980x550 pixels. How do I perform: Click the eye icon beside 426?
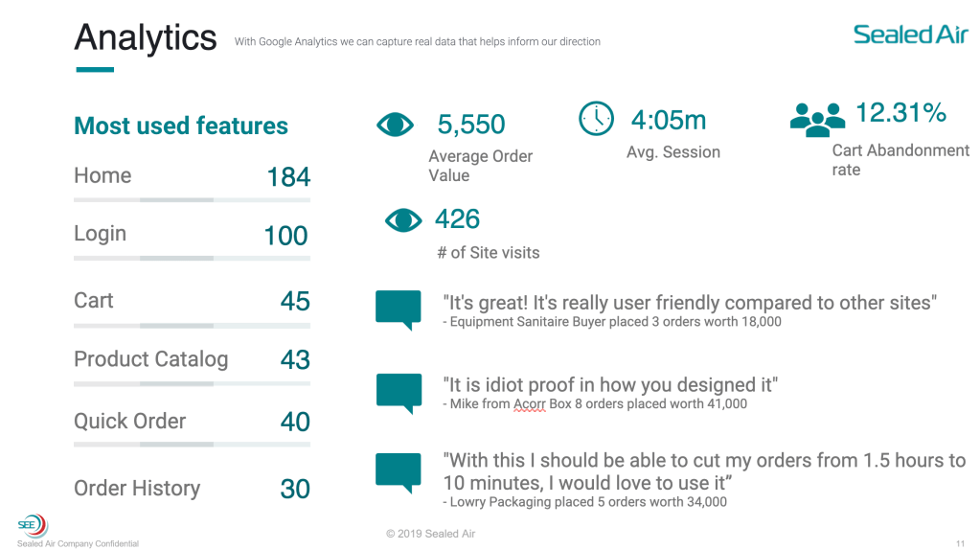coord(403,220)
